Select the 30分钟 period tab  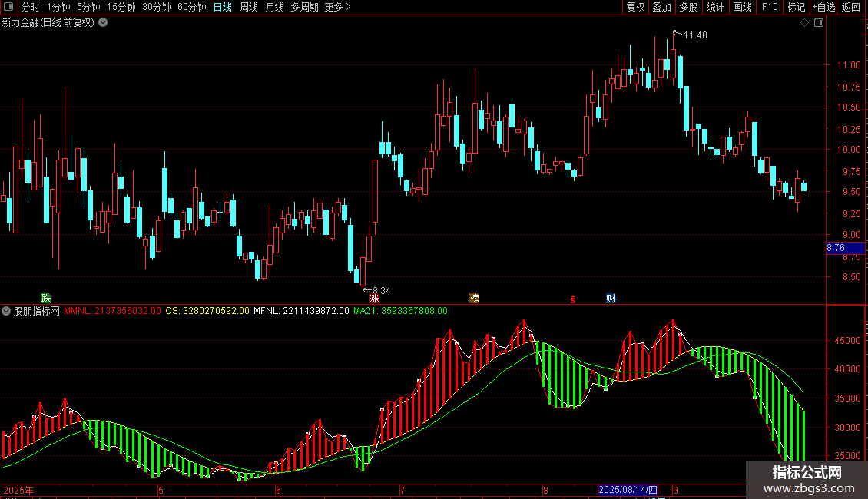point(157,7)
